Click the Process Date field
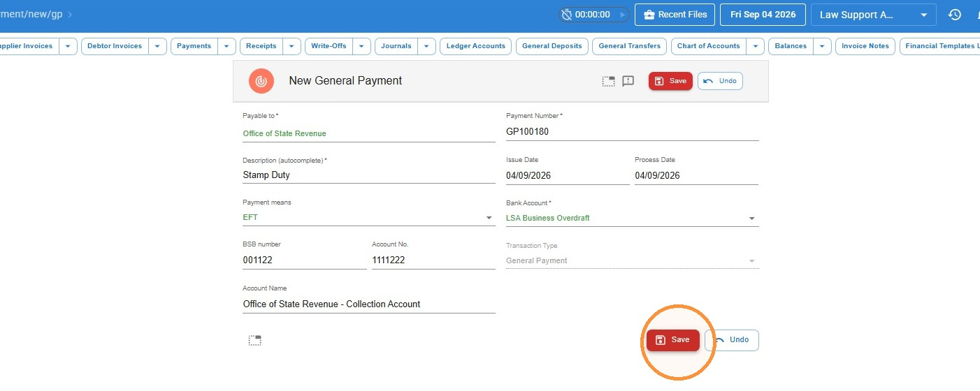980x391 pixels. click(696, 176)
